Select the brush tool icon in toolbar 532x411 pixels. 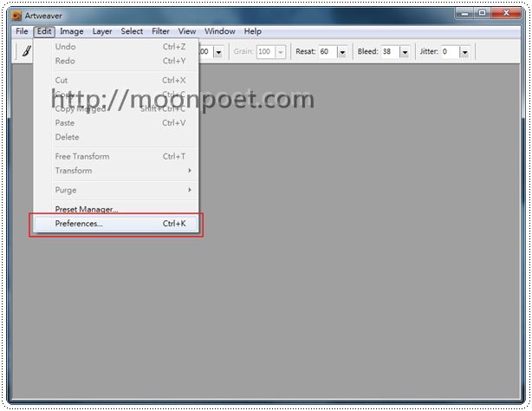click(26, 52)
